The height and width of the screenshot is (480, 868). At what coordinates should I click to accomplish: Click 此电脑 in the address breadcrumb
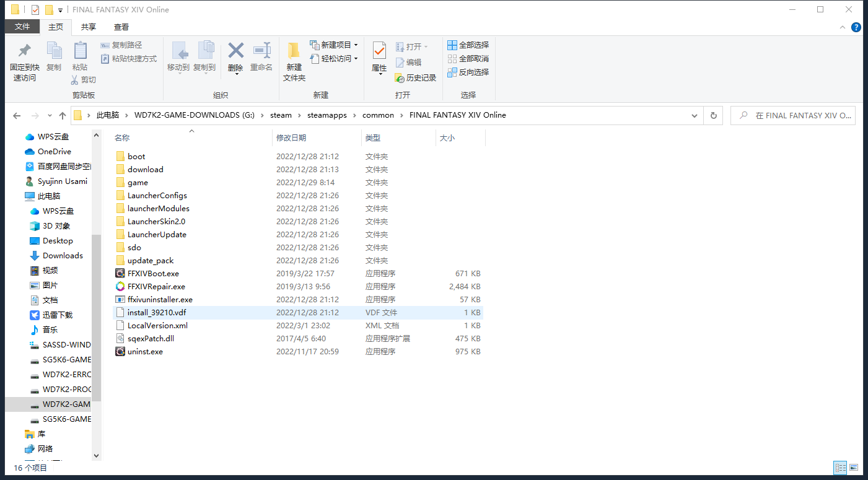(107, 115)
